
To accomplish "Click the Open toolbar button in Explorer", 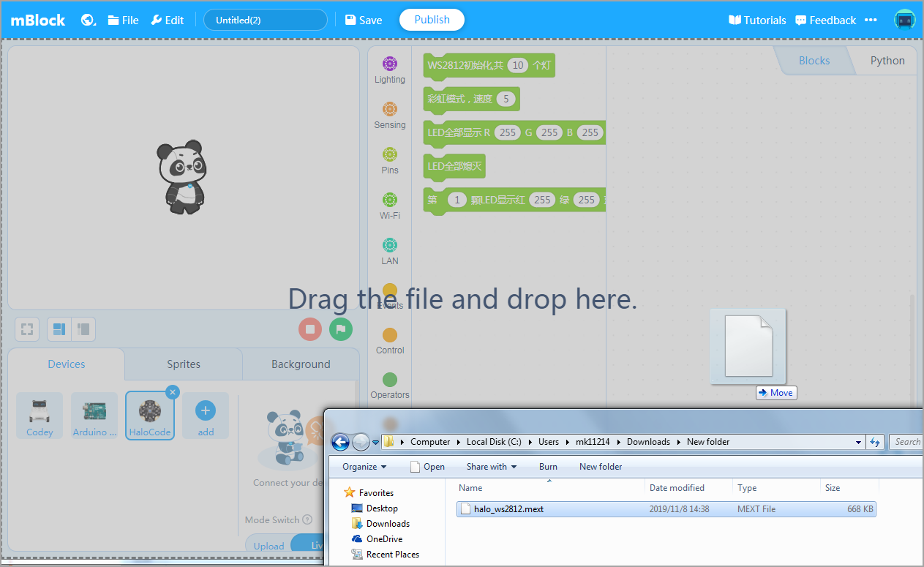I will tap(427, 467).
